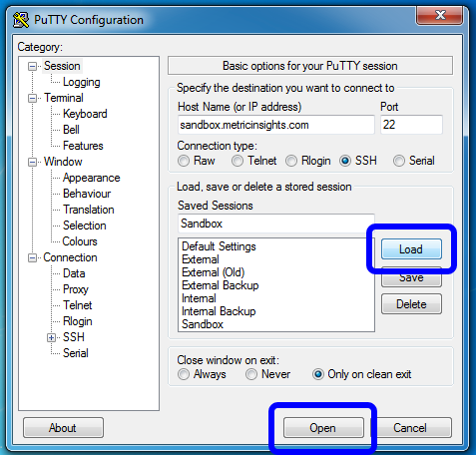Focus the Saved Sessions name field
The height and width of the screenshot is (455, 476).
click(276, 224)
